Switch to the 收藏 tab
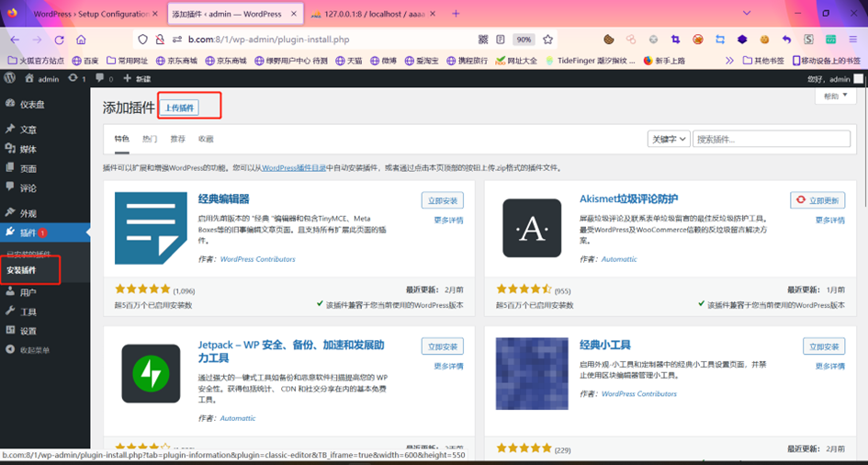 click(206, 139)
